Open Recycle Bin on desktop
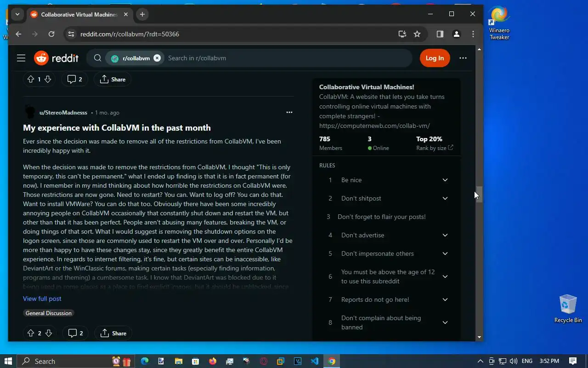The image size is (588, 368). 568,309
